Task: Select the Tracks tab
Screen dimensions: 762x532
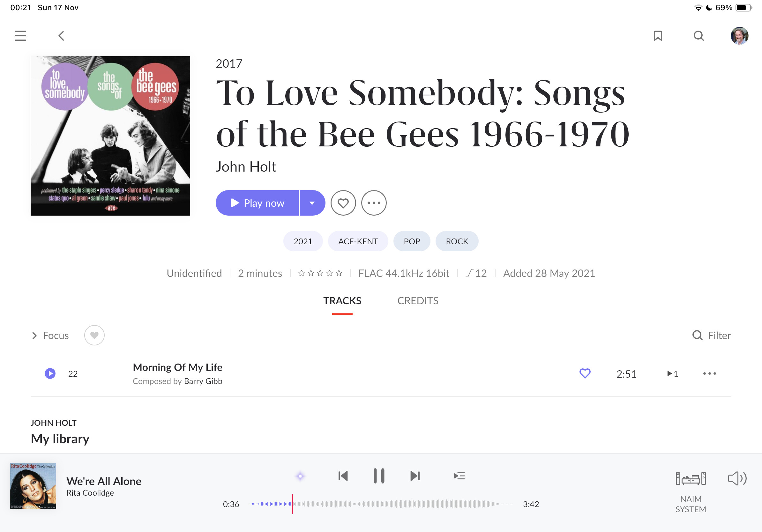Action: [x=342, y=300]
